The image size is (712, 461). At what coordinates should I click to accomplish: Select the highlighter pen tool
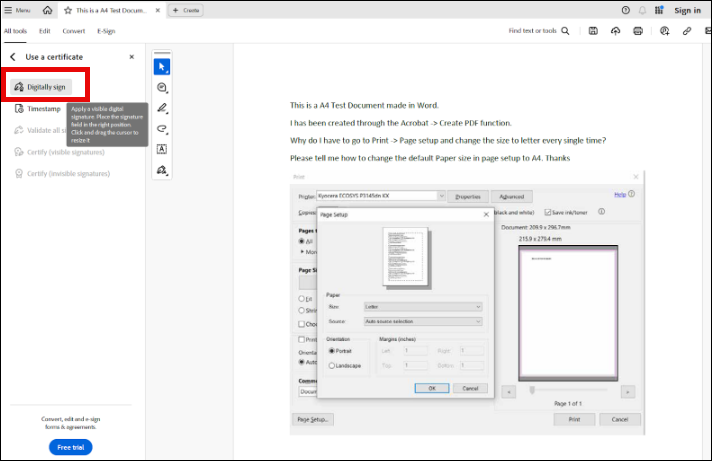click(x=162, y=108)
